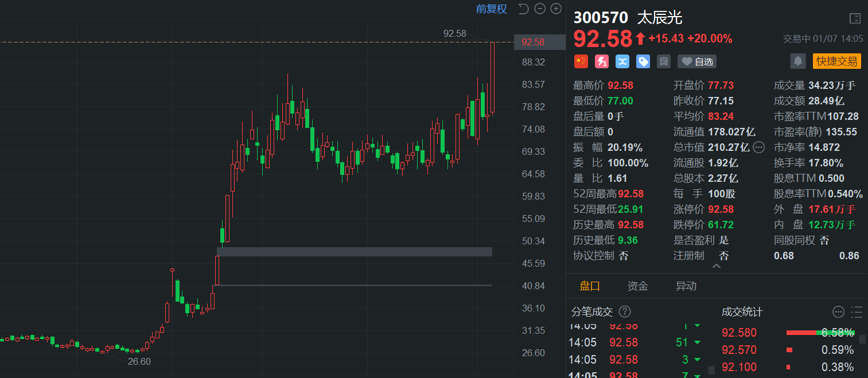This screenshot has width=868, height=378.
Task: Switch to the 异动 tab
Action: point(686,286)
